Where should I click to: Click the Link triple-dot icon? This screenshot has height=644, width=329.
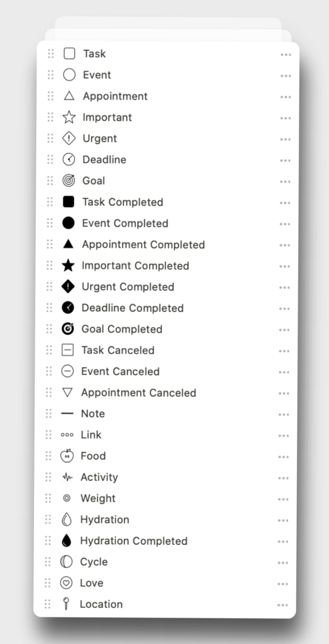67,435
